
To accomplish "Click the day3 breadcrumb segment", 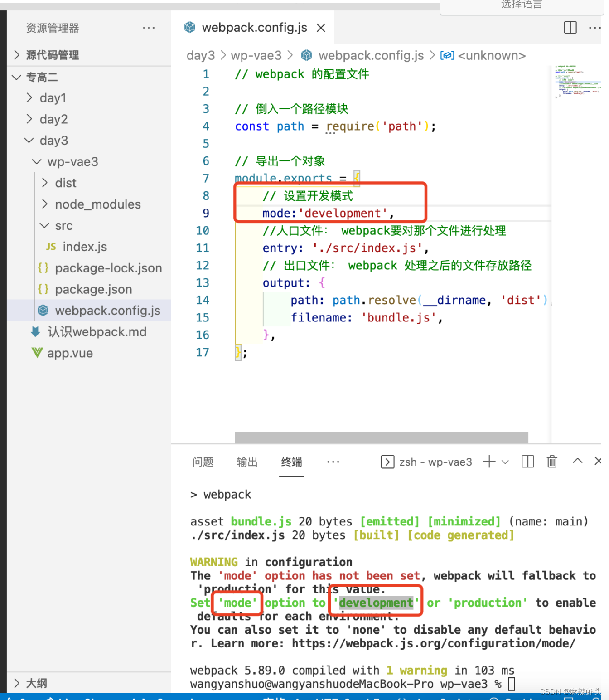I will 201,55.
